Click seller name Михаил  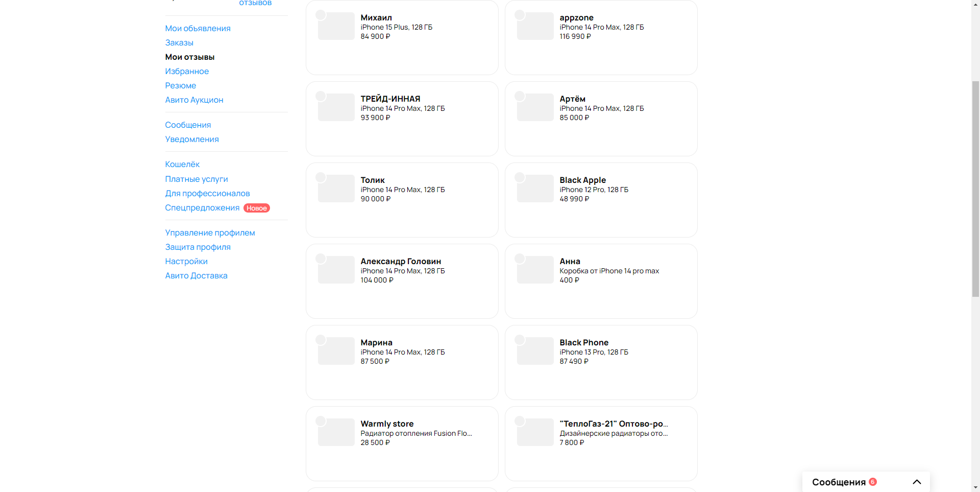[376, 18]
